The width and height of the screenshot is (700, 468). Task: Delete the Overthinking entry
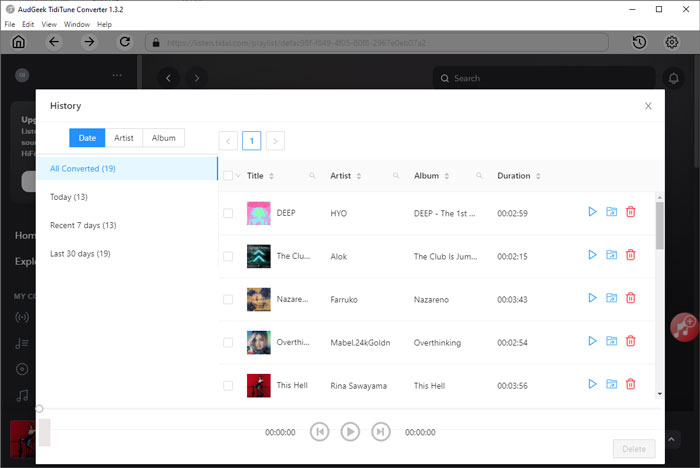630,341
